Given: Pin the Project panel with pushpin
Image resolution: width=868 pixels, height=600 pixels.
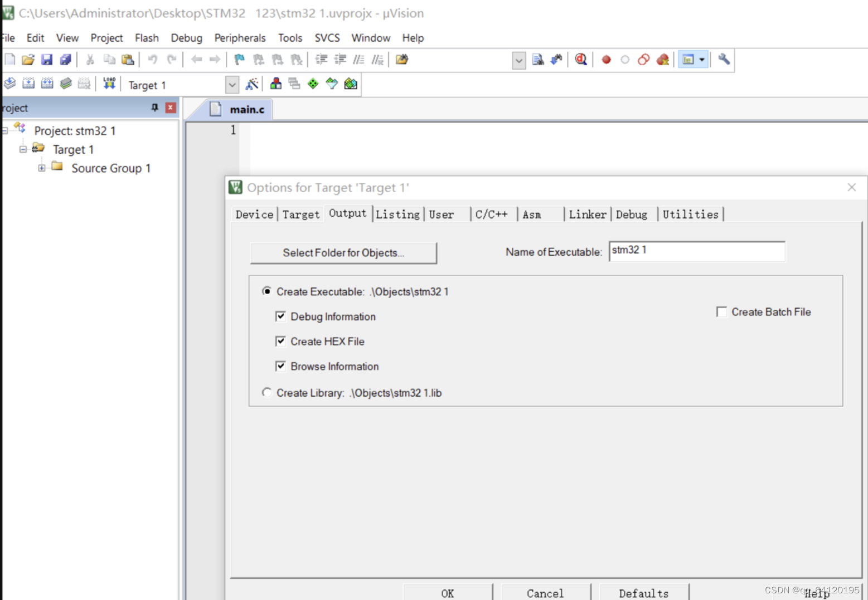Looking at the screenshot, I should point(154,108).
